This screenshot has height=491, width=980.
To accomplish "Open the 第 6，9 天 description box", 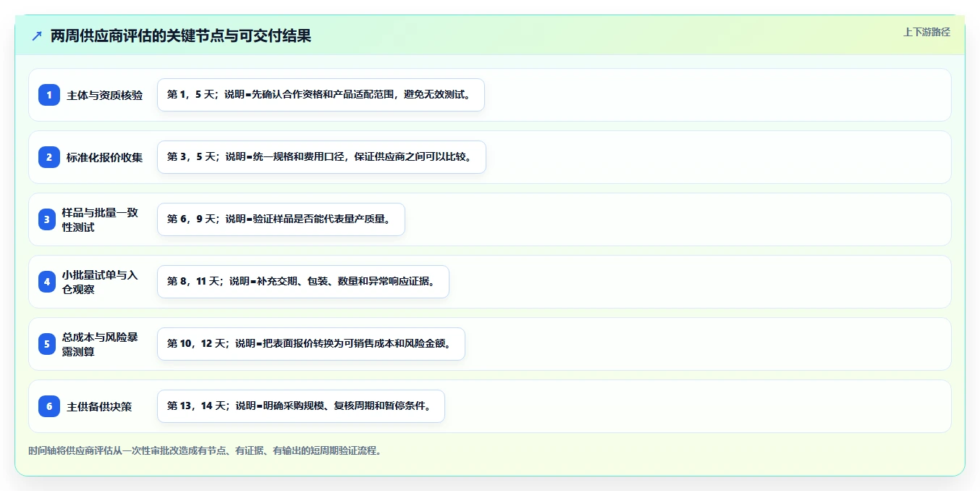I will (x=281, y=219).
